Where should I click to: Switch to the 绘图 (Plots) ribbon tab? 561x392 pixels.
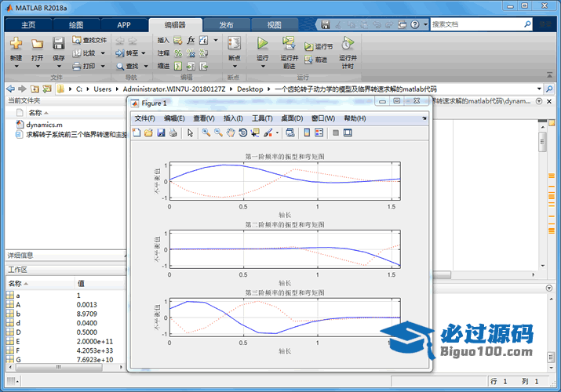pyautogui.click(x=76, y=25)
